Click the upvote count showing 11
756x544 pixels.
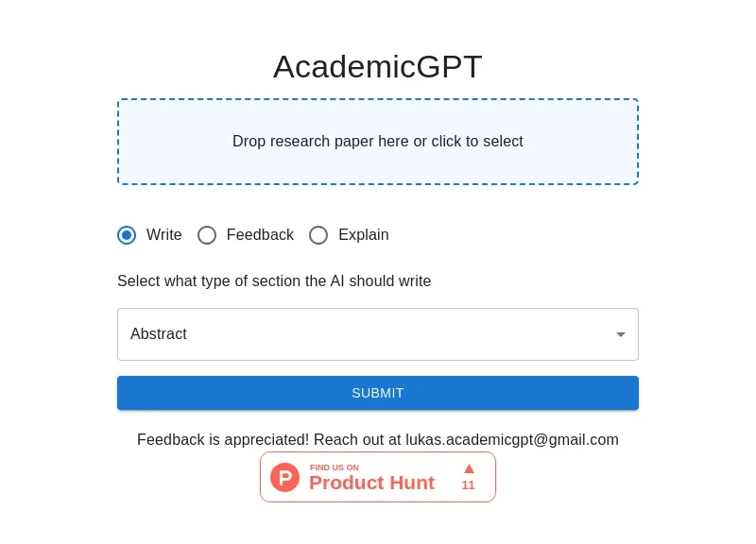pyautogui.click(x=468, y=484)
